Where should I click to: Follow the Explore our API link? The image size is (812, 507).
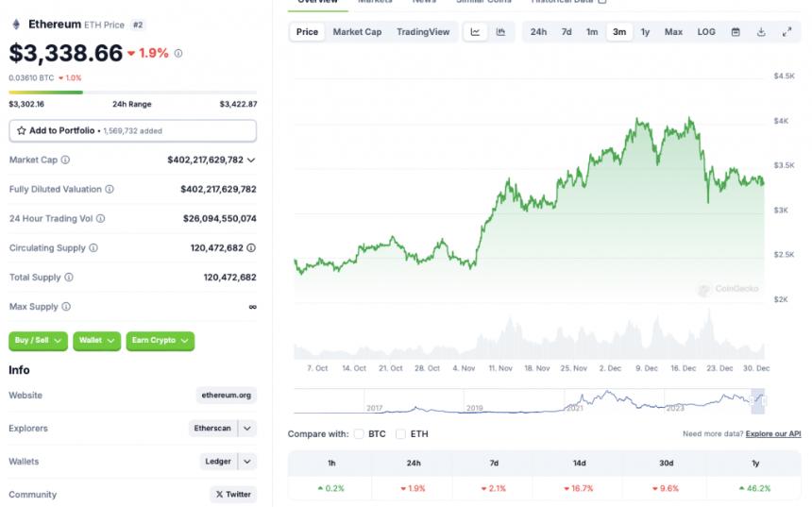tap(773, 434)
